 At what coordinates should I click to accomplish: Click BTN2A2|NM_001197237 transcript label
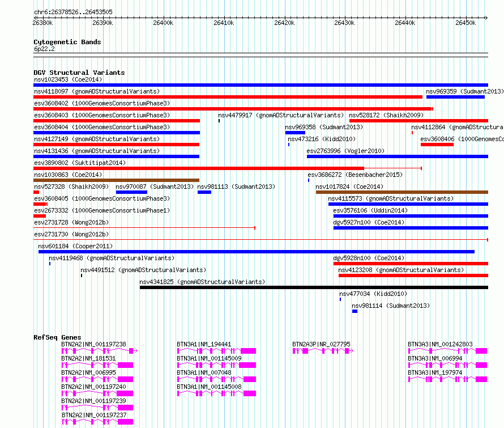[x=94, y=415]
